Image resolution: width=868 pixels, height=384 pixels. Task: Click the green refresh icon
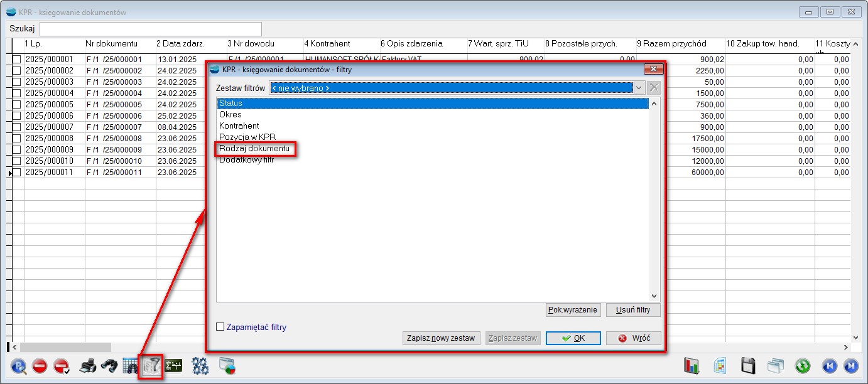803,366
